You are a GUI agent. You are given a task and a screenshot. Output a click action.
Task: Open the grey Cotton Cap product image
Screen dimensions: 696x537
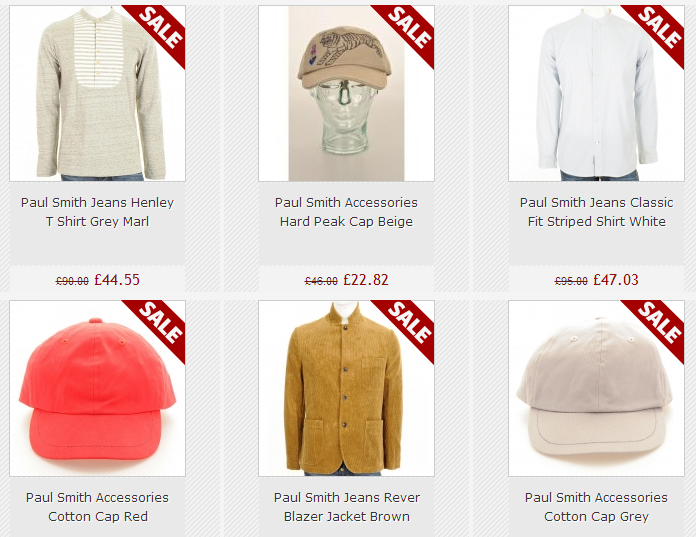(x=596, y=388)
